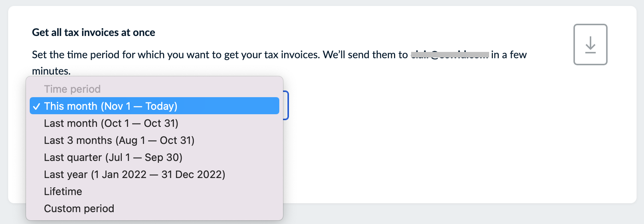Choose "Last year (1 Jan 2022 — 31 Dec 2022)"

[134, 174]
